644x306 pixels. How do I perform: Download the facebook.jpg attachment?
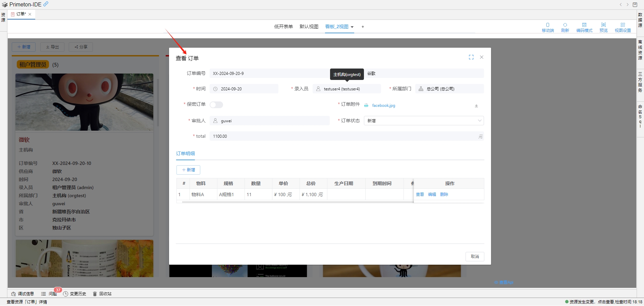[x=476, y=106]
